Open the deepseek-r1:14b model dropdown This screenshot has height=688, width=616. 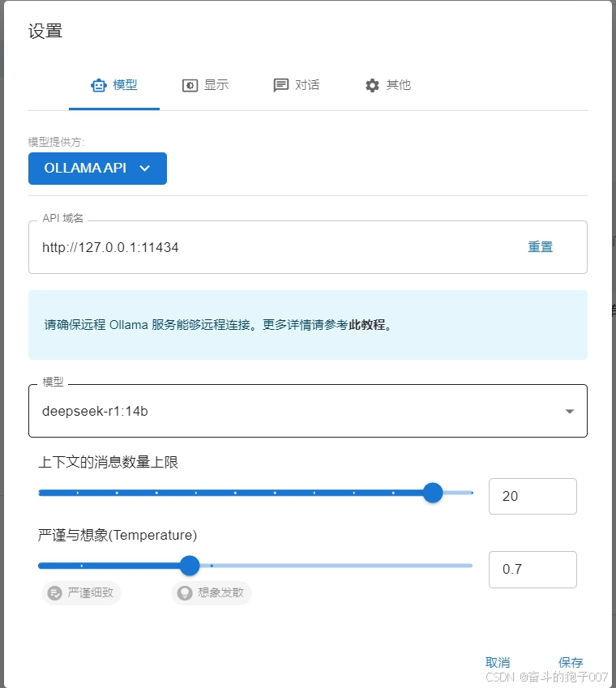307,411
